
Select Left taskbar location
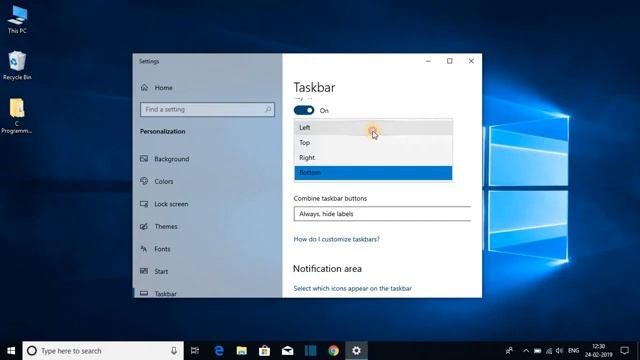tap(373, 127)
